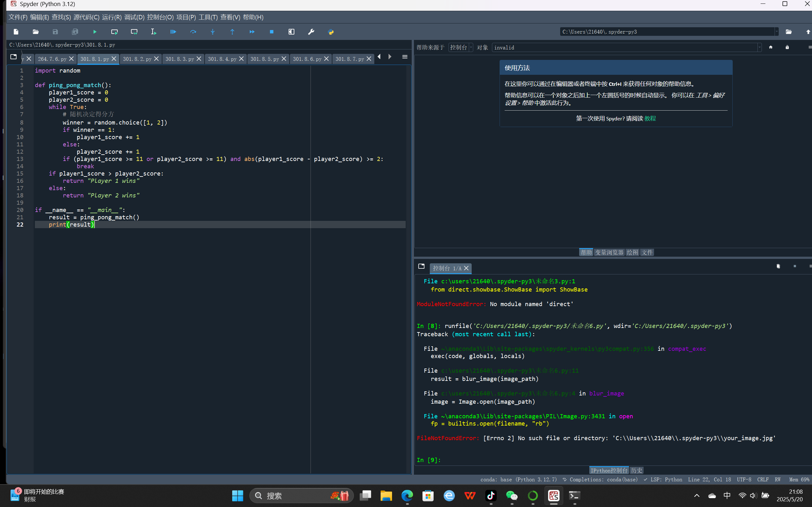Expand the help source 控制台 dropdown
This screenshot has width=812, height=507.
[x=461, y=47]
